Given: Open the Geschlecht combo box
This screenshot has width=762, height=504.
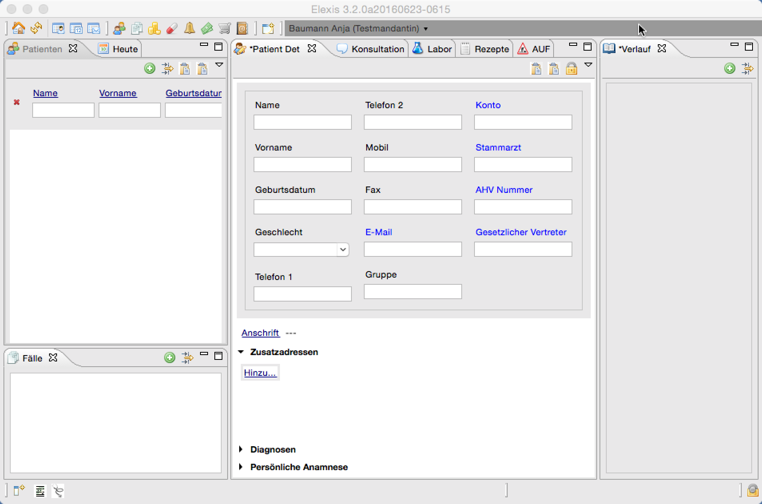Looking at the screenshot, I should click(301, 250).
